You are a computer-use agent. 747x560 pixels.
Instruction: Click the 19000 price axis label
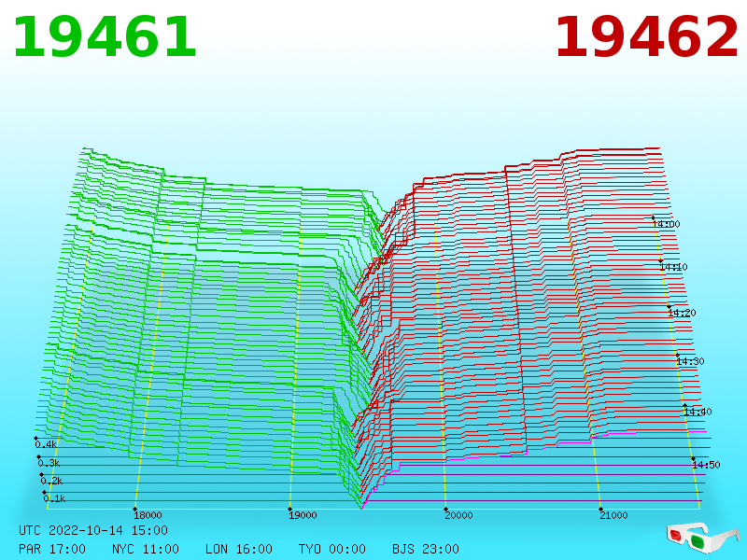pos(303,515)
